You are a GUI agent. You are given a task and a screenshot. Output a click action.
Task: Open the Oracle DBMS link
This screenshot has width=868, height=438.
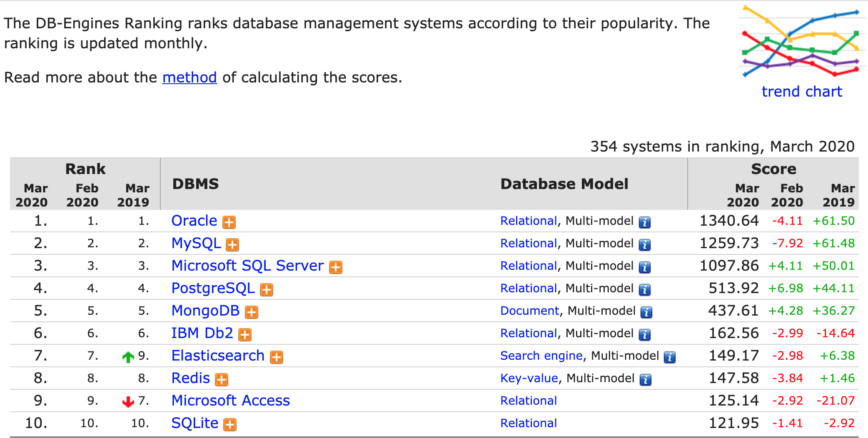point(194,221)
